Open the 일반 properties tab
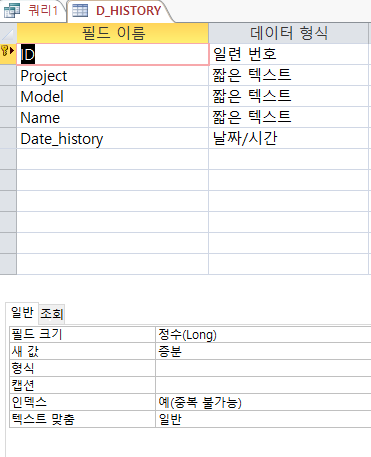The width and height of the screenshot is (371, 457). [x=22, y=313]
